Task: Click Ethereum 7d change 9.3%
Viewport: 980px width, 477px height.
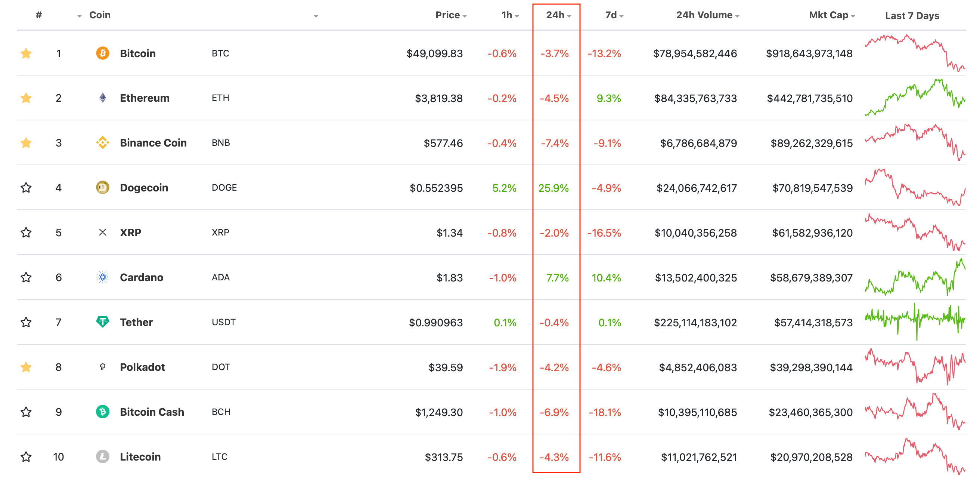Action: coord(609,98)
